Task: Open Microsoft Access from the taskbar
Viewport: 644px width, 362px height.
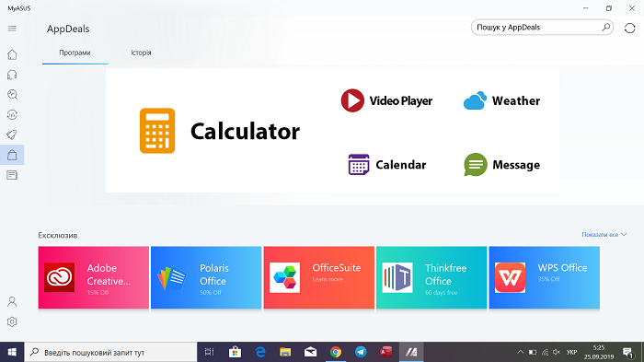Action: [386, 352]
